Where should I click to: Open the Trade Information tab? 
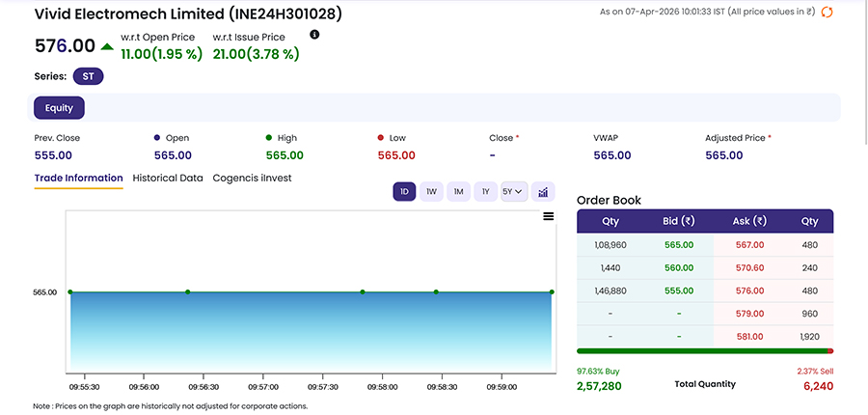[x=79, y=179]
